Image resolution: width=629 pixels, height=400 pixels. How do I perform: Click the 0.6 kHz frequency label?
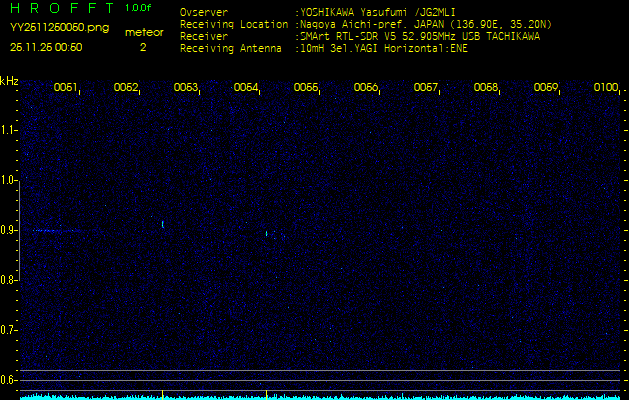click(x=7, y=380)
